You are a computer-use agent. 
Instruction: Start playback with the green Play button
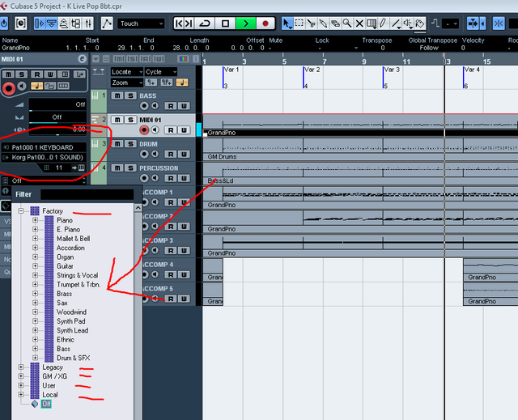[x=245, y=23]
